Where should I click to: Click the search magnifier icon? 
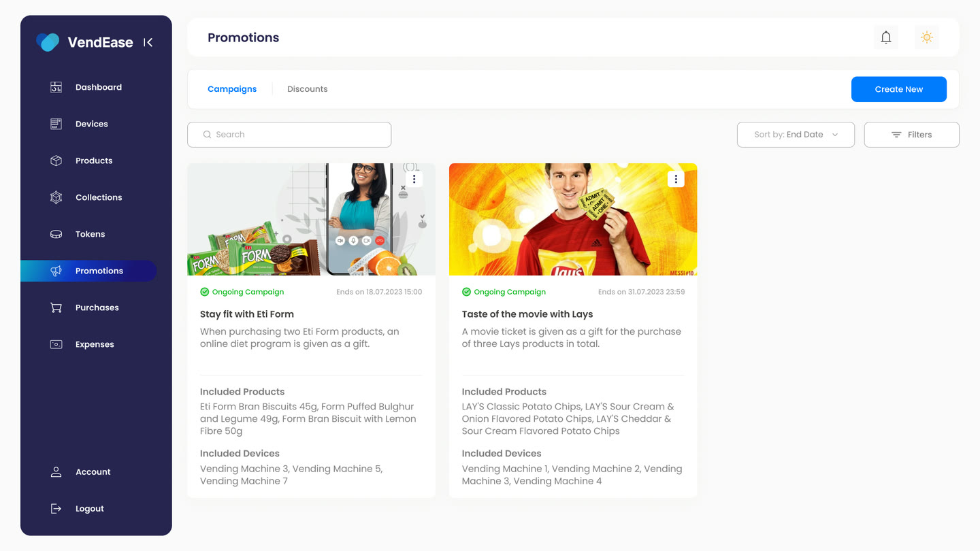pos(208,135)
